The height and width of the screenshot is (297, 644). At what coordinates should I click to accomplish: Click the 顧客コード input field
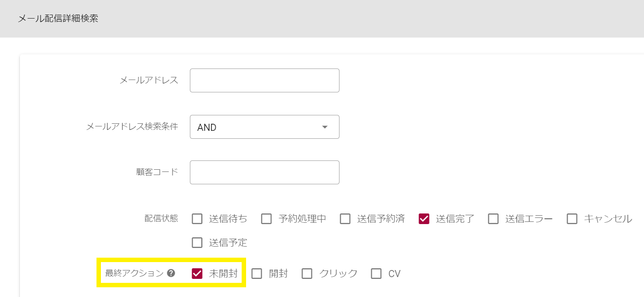264,172
